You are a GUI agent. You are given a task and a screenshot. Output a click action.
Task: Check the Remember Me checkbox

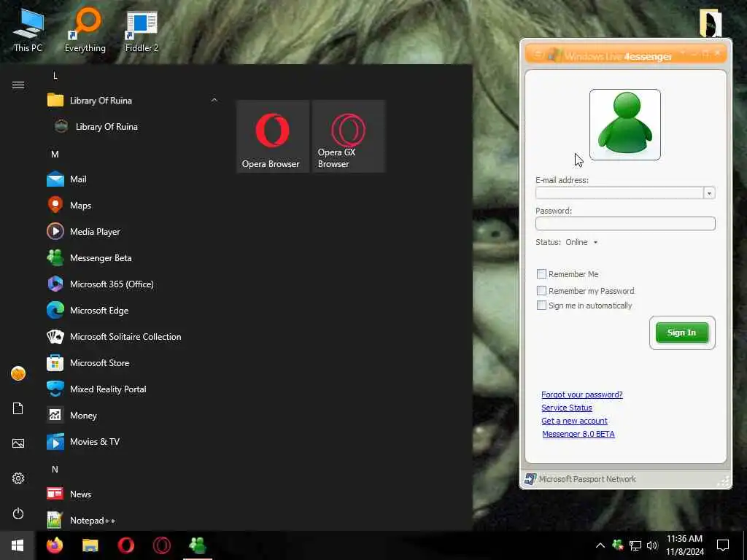(541, 274)
